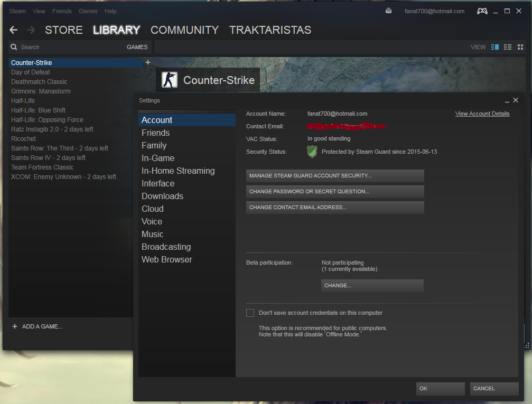Go forward with the right arrow
This screenshot has width=532, height=404.
point(31,30)
